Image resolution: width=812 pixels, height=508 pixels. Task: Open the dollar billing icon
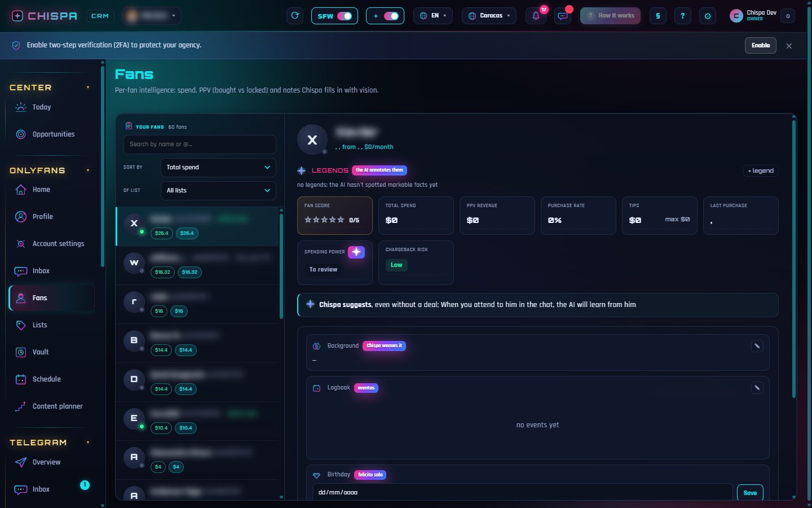[x=657, y=16]
